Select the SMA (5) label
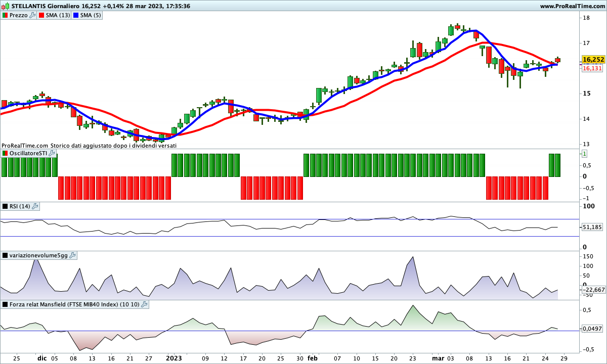This screenshot has width=607, height=364. [91, 15]
